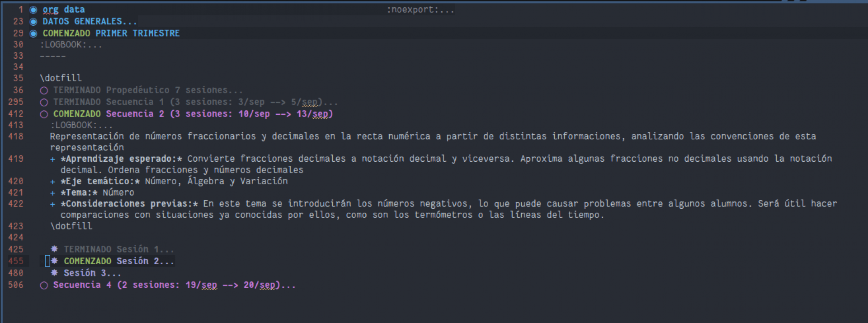The width and height of the screenshot is (868, 323).
Task: Click 'TERMINADO' keyword on Secuencia 1 heading
Action: pos(77,102)
